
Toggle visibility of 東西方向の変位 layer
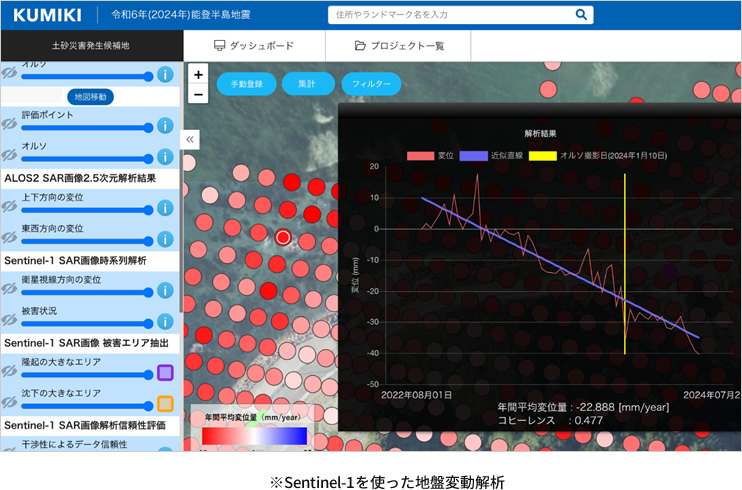(x=9, y=238)
